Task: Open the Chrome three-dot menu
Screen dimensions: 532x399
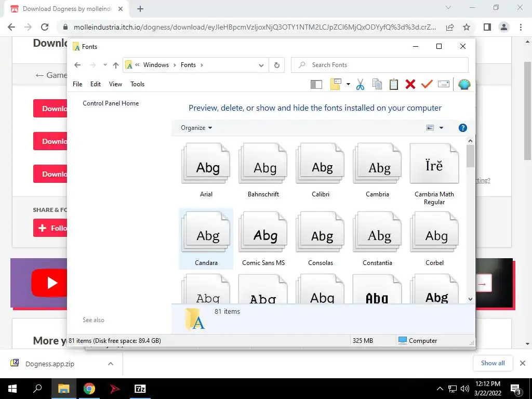Action: pyautogui.click(x=521, y=27)
